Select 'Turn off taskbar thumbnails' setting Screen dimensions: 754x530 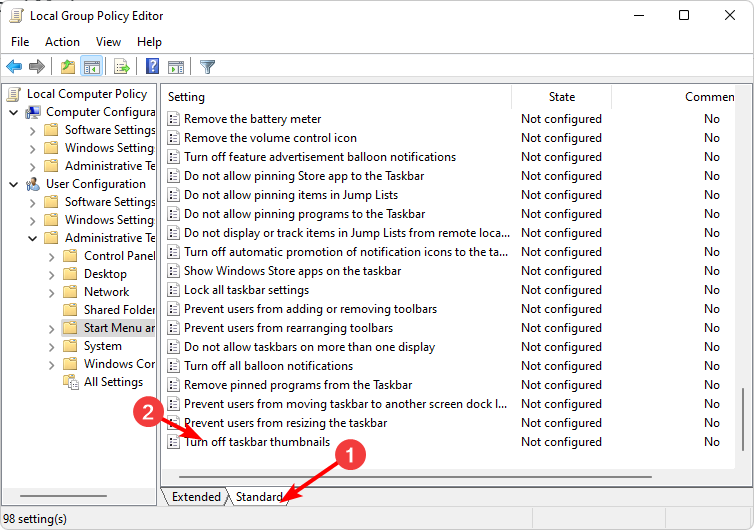(x=257, y=442)
